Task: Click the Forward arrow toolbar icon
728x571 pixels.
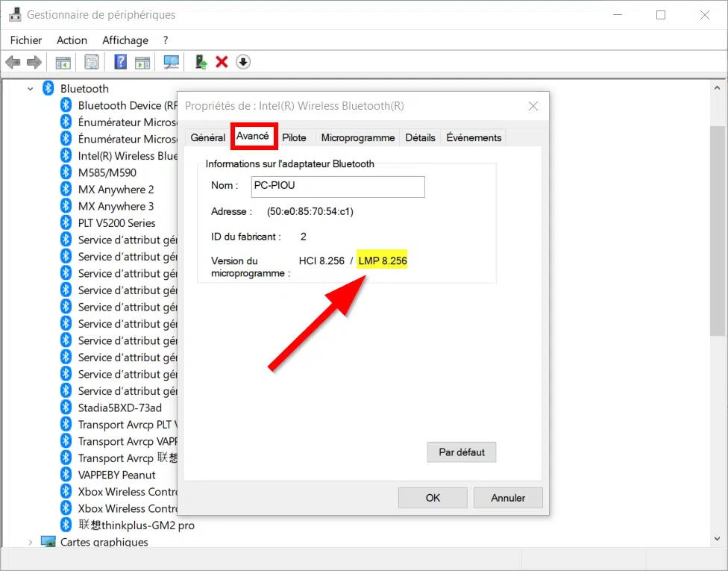Action: 34,62
